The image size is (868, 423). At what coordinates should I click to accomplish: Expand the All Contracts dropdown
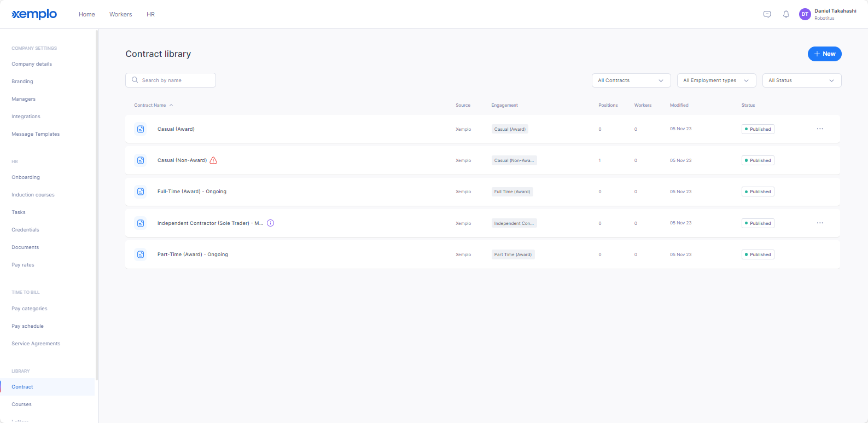click(x=631, y=80)
